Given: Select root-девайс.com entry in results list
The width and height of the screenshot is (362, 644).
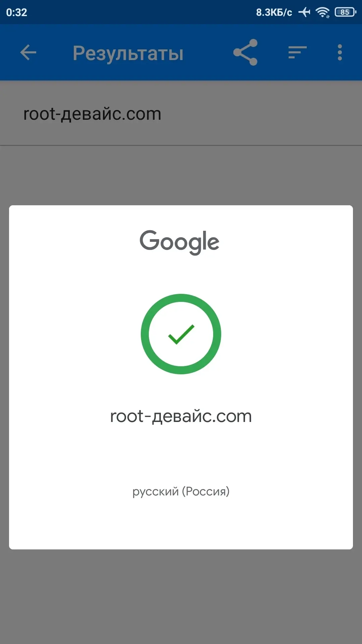Looking at the screenshot, I should pos(92,114).
